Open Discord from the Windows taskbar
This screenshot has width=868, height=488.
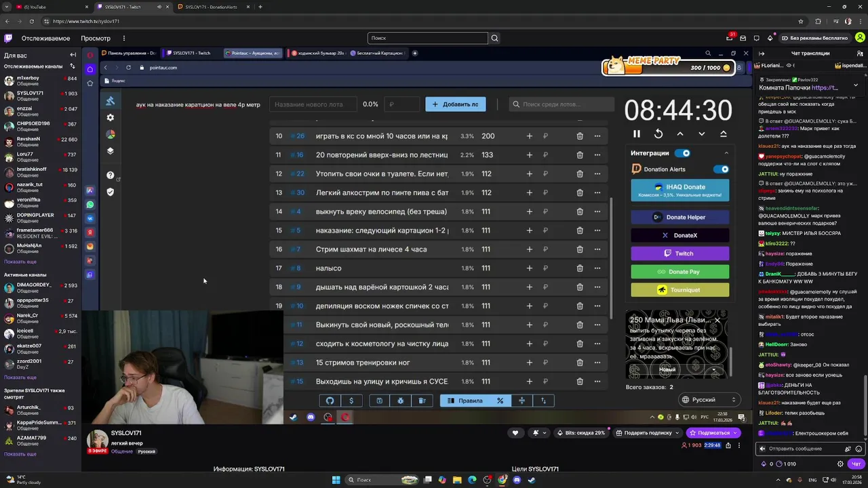click(517, 480)
